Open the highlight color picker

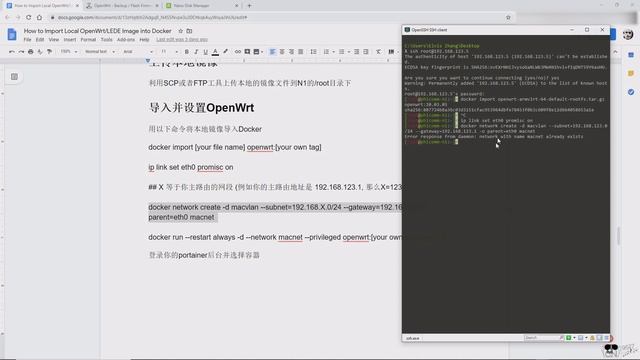[225, 52]
